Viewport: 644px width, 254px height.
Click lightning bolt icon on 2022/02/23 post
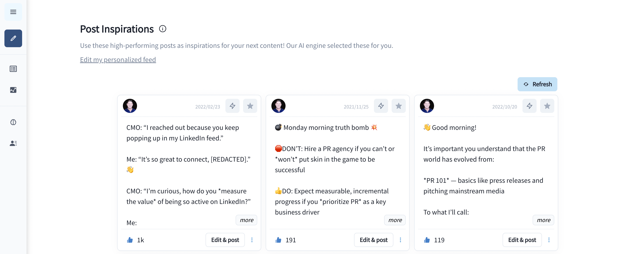[x=232, y=106]
